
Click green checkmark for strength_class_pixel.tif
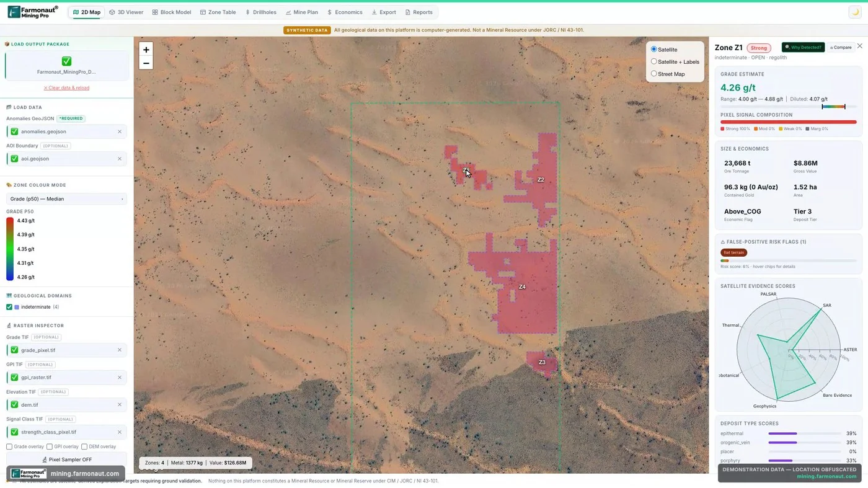[14, 432]
